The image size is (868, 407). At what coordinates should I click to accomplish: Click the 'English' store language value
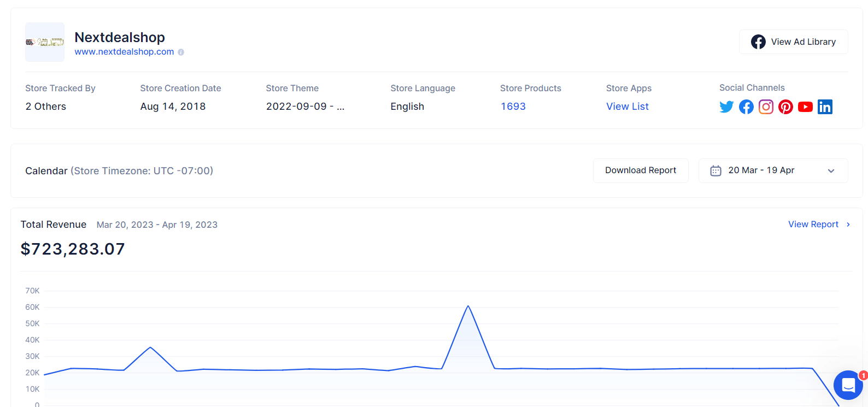407,107
